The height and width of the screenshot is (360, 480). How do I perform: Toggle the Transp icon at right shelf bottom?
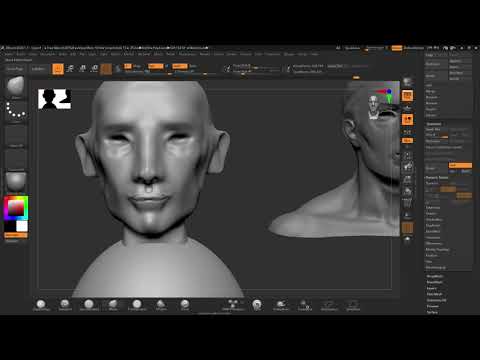click(x=407, y=239)
